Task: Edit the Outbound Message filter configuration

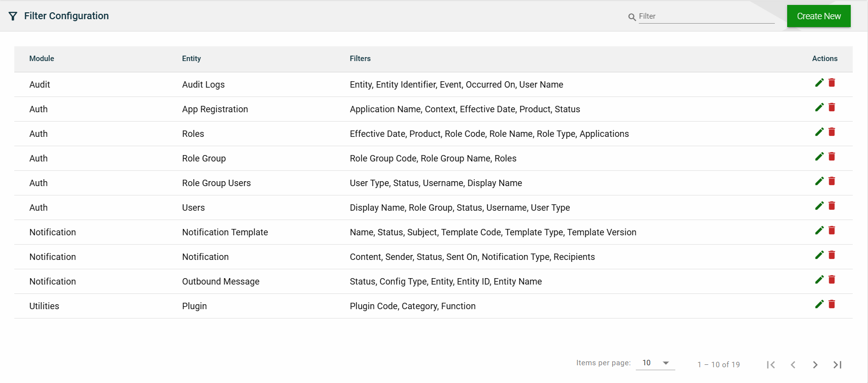Action: click(819, 280)
